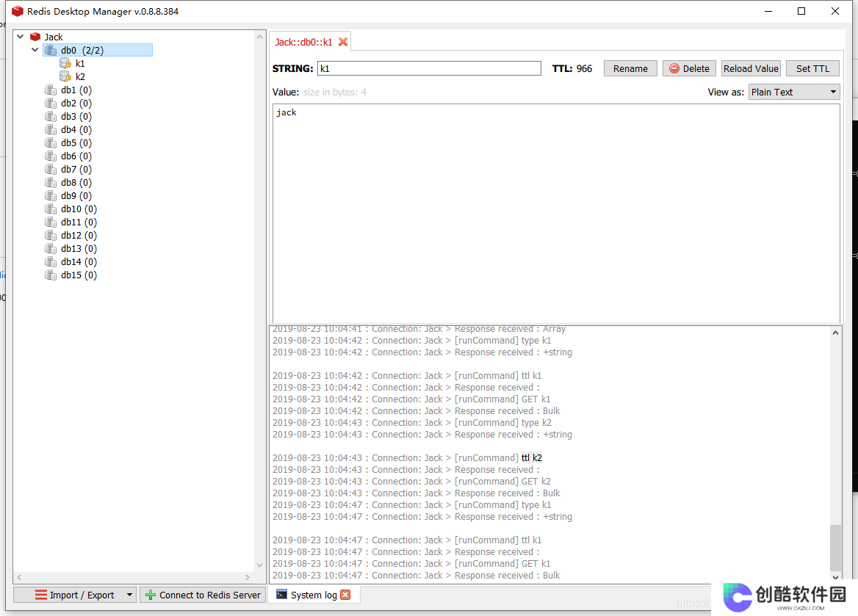858x616 pixels.
Task: Click the db3 database icon
Action: pyautogui.click(x=51, y=117)
